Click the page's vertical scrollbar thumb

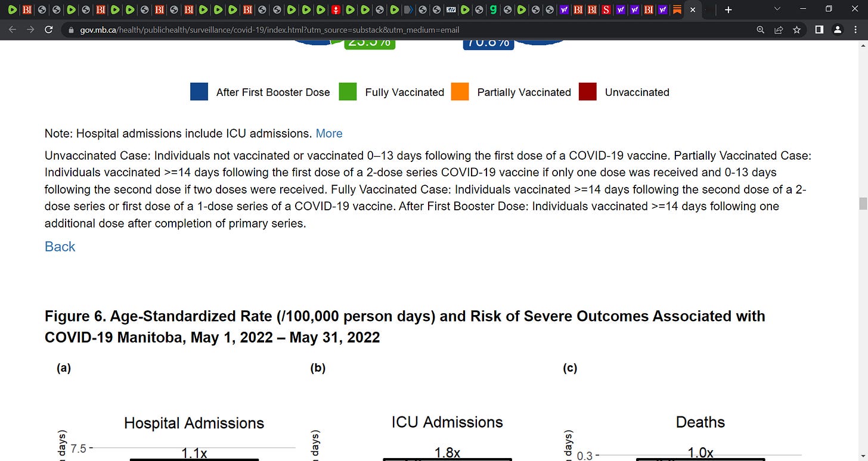863,204
